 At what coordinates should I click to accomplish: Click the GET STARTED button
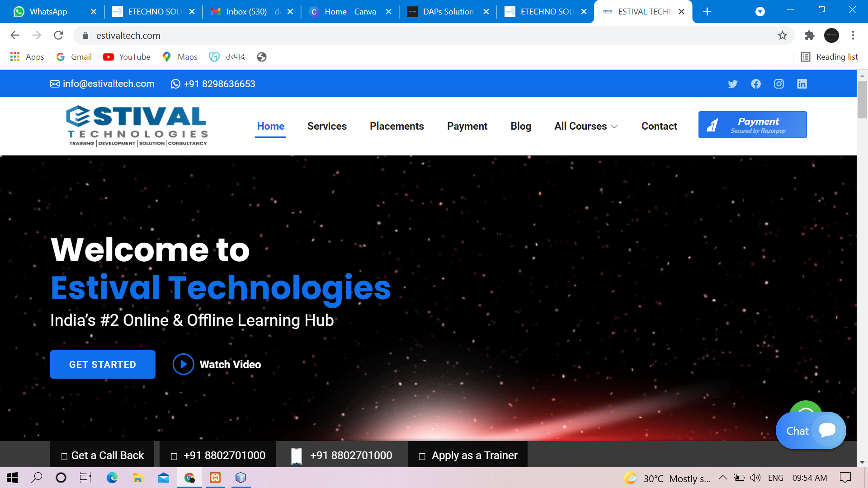coord(103,364)
